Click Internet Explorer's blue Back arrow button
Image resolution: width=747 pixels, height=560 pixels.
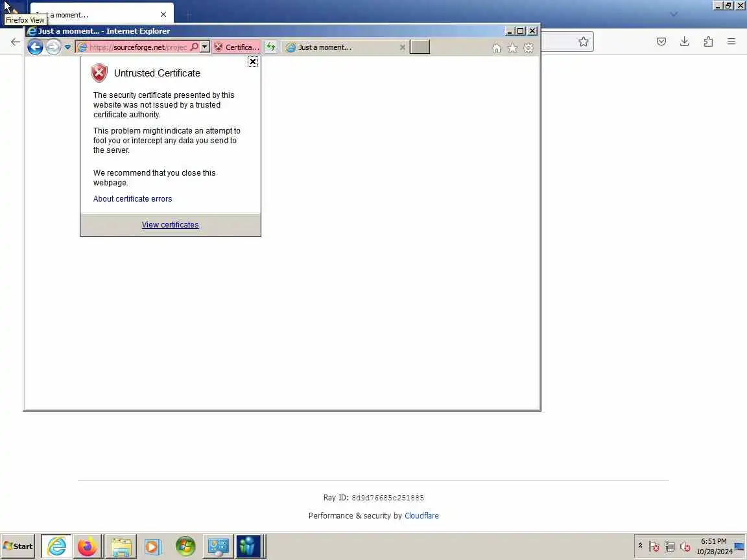point(35,47)
